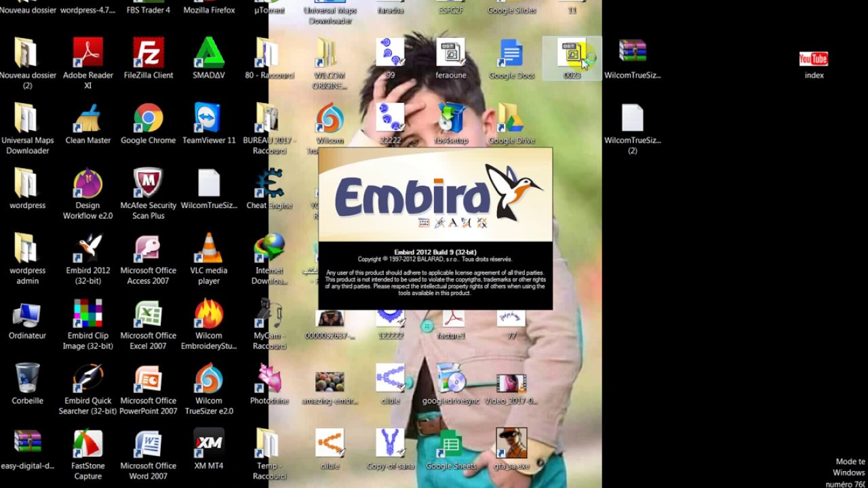
Task: Open the gta_sa.exe icon
Action: point(511,449)
